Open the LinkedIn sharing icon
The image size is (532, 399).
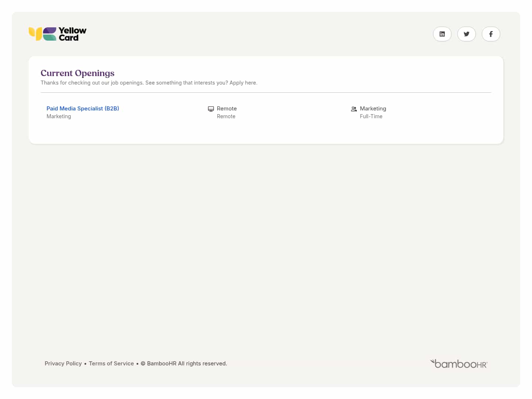coord(442,34)
